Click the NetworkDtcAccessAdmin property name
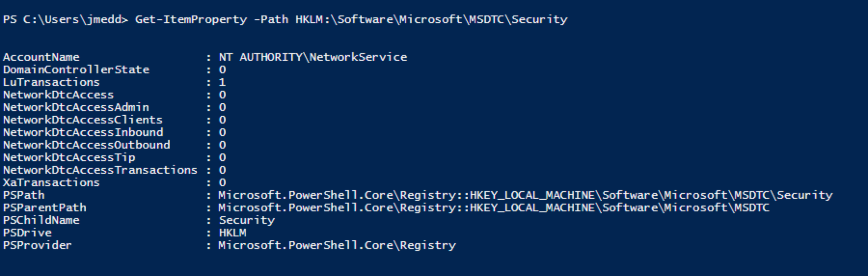The image size is (868, 276). click(76, 107)
